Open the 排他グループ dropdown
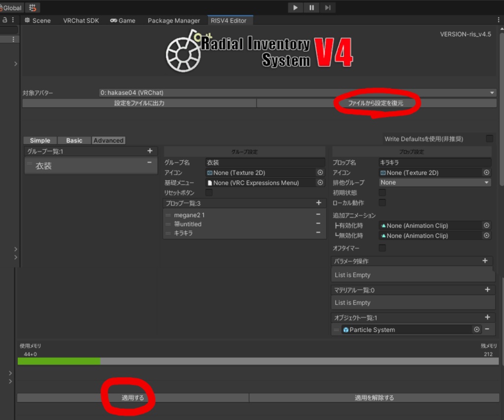 tap(435, 182)
